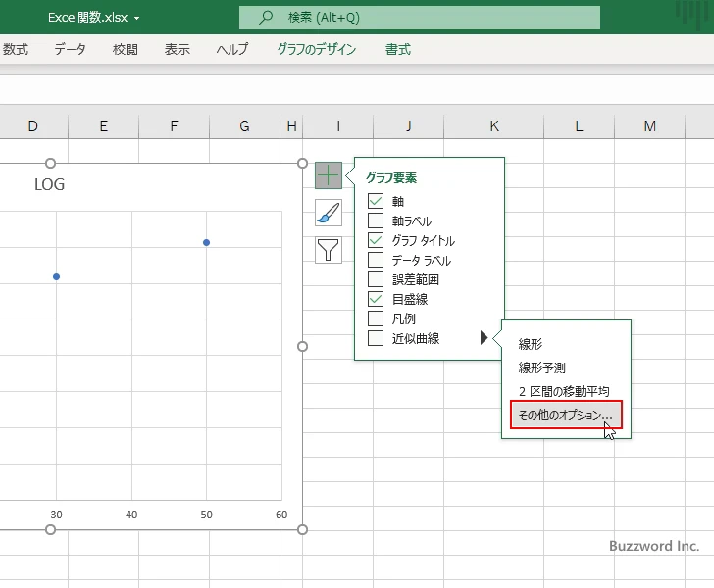Select column E header
Screen dimensions: 714x588
103,126
